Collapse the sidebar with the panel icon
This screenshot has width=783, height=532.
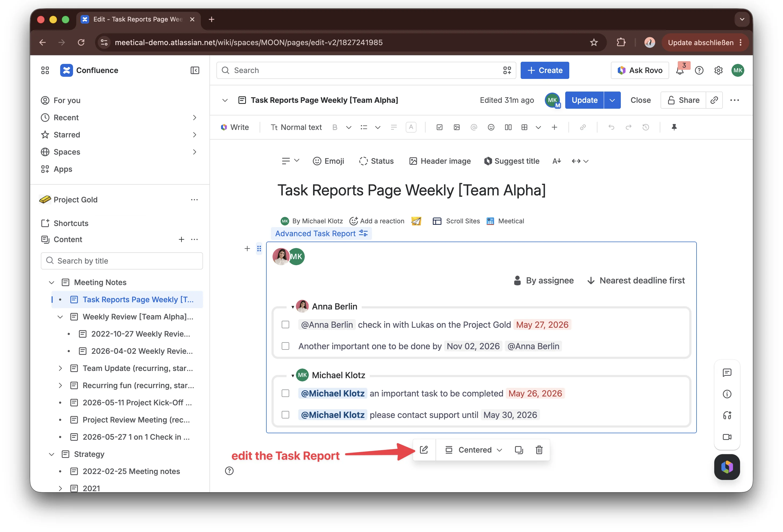[x=195, y=70]
